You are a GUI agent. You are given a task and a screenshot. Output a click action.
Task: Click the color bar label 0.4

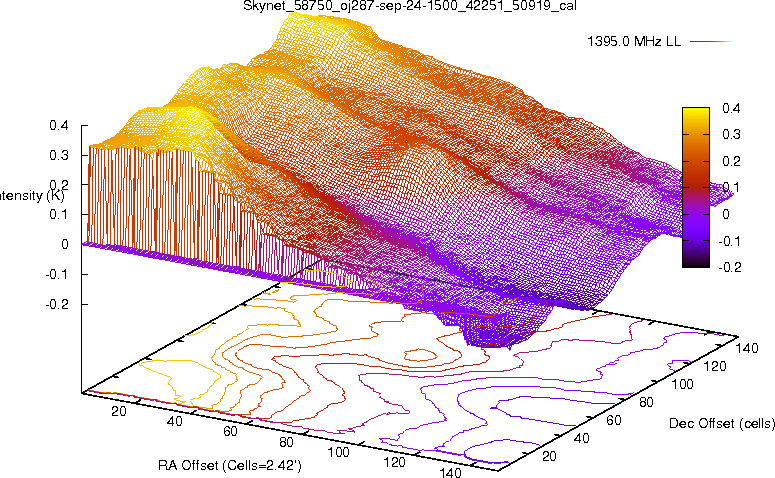731,108
